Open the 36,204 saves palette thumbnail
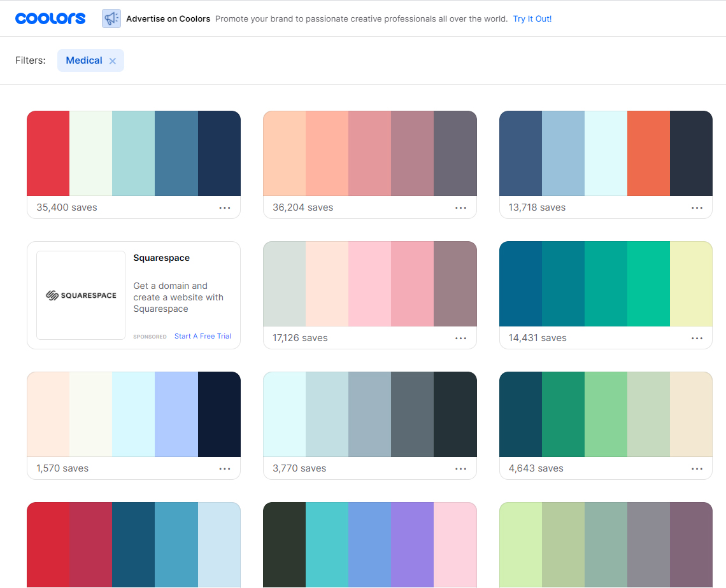This screenshot has height=588, width=726. pos(369,153)
